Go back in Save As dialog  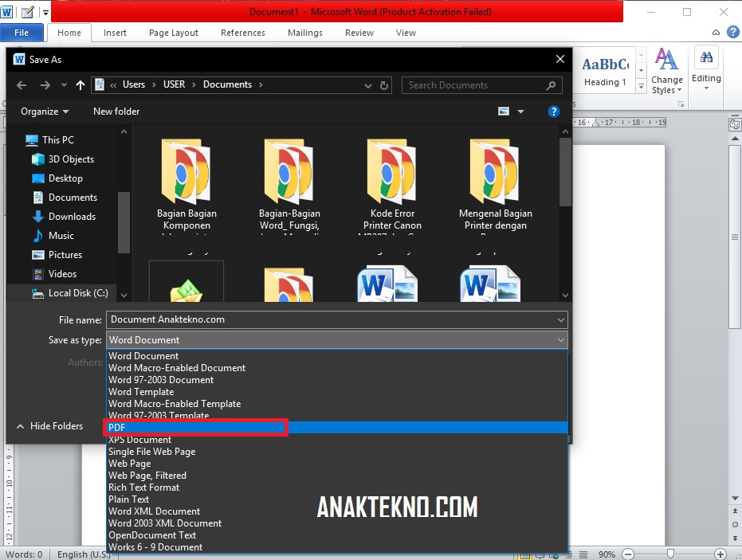tap(22, 85)
